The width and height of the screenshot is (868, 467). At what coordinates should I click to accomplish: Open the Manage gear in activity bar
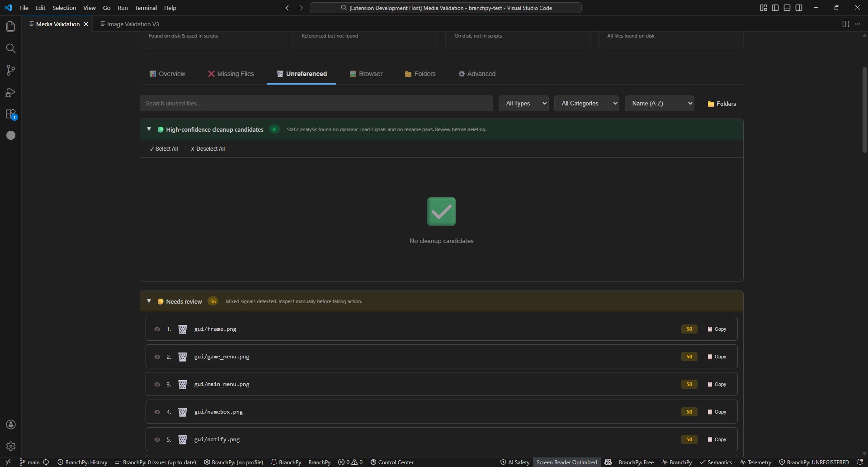[x=11, y=446]
